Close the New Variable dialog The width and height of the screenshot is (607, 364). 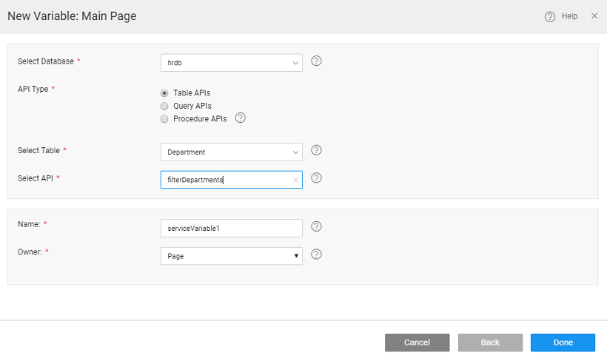(594, 16)
